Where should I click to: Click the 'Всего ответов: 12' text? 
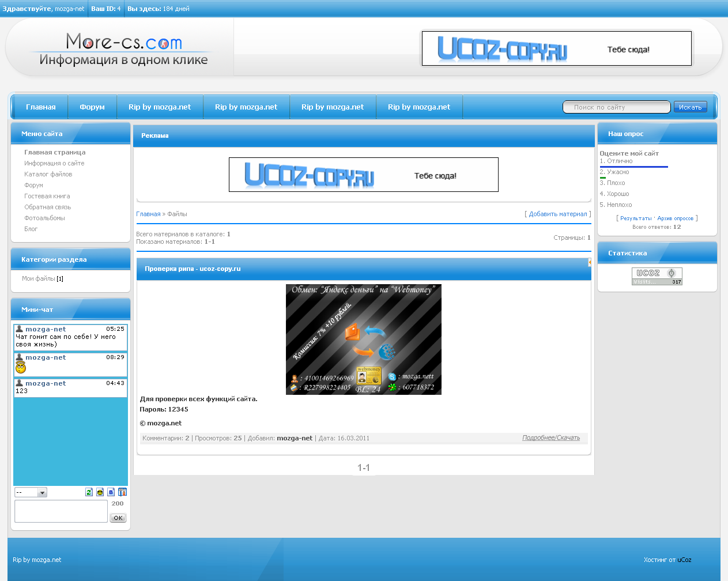point(657,227)
